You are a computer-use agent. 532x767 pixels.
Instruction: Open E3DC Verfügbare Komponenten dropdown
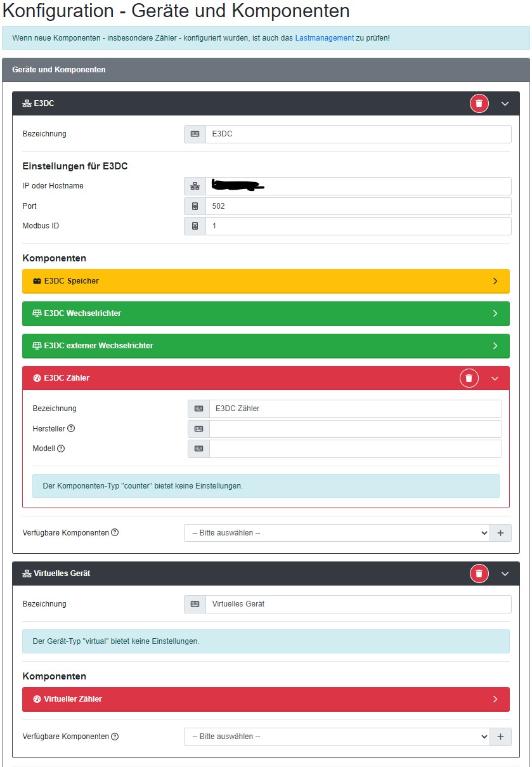337,533
